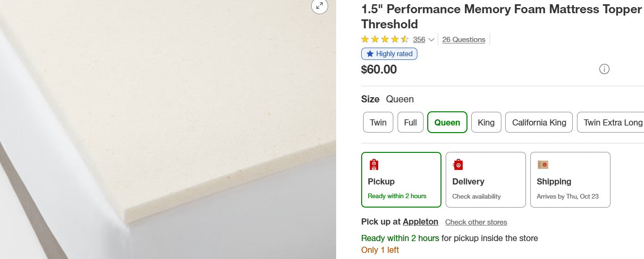Viewport: 644px width, 259px height.
Task: Switch to the Shipping fulfillment option
Action: [570, 180]
